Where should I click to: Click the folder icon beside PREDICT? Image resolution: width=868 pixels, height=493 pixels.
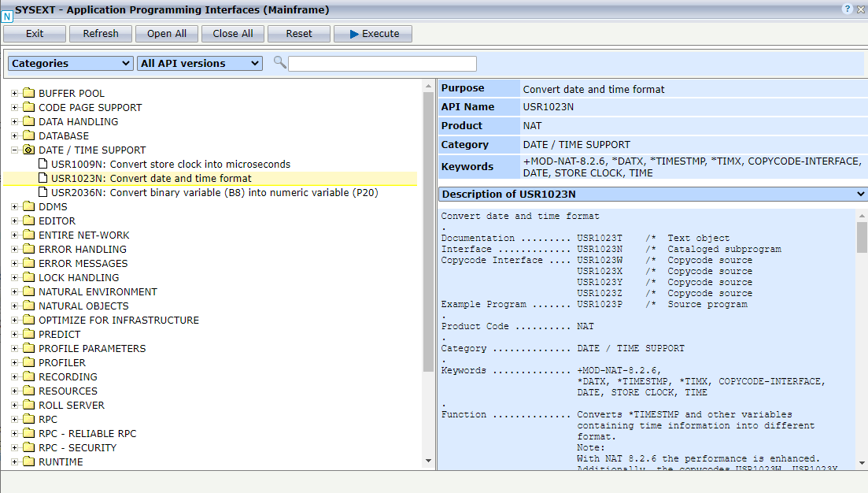pyautogui.click(x=29, y=334)
